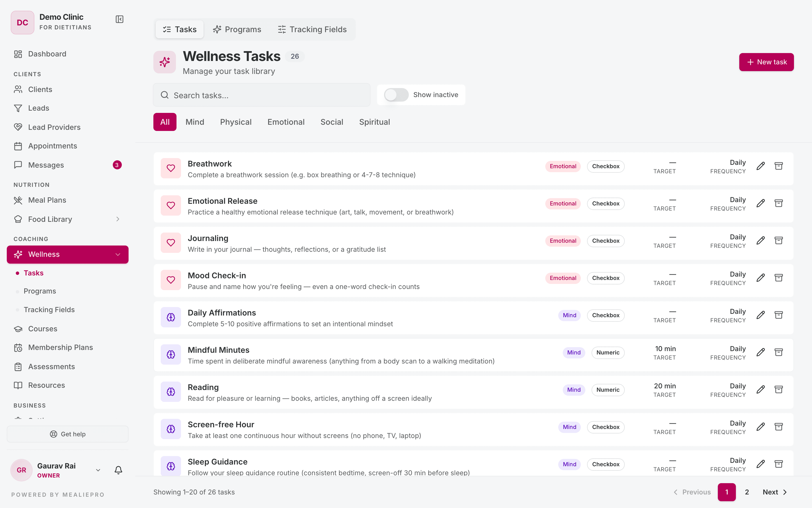812x508 pixels.
Task: Edit the Screen-free Hour task
Action: pos(761,427)
